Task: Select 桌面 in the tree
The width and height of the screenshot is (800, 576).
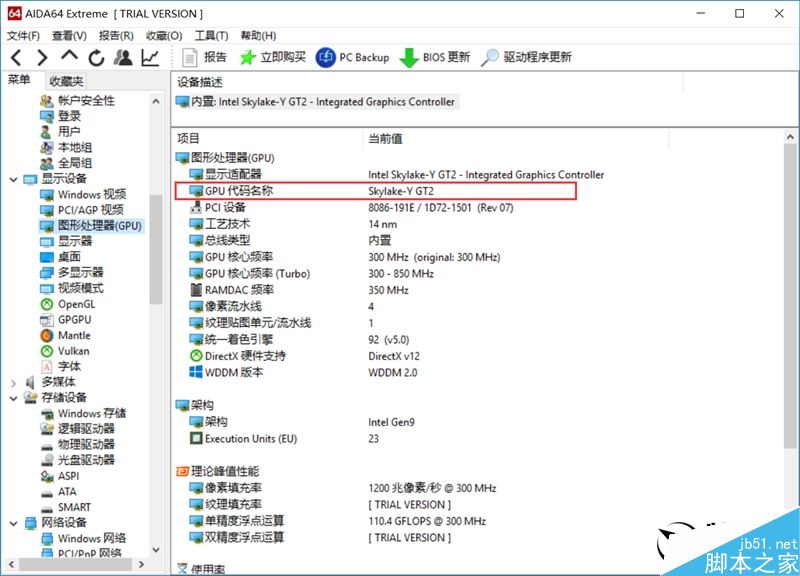Action: click(x=60, y=257)
